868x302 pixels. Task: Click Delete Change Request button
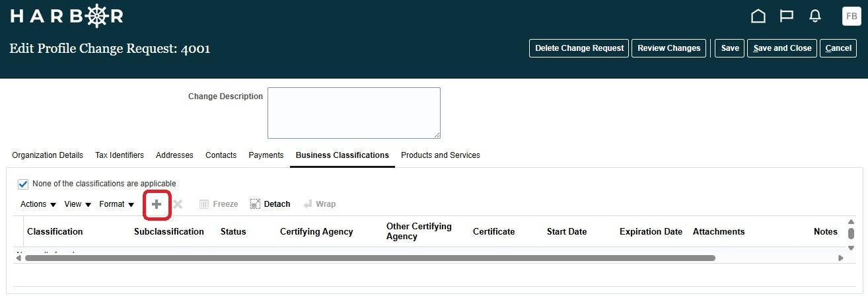pos(579,48)
